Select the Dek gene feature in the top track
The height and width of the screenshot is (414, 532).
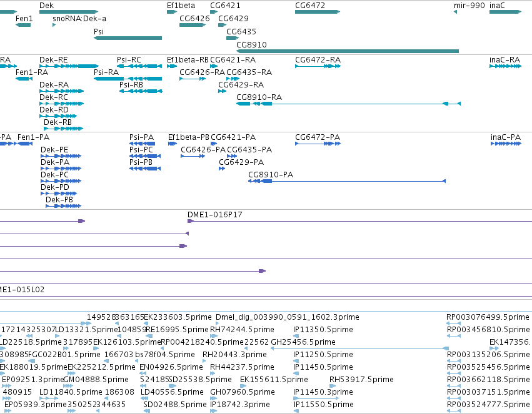[x=69, y=12]
